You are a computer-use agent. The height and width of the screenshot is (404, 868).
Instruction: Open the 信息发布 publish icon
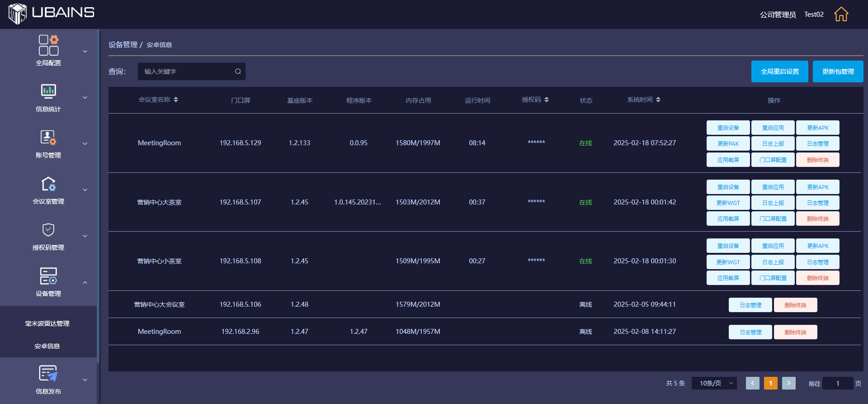pyautogui.click(x=48, y=374)
